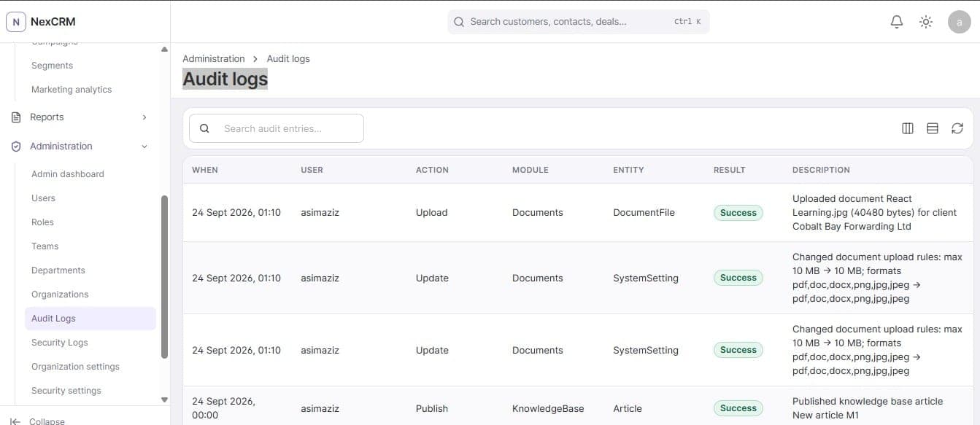
Task: Click the Success badge in the Upload row
Action: [x=738, y=213]
